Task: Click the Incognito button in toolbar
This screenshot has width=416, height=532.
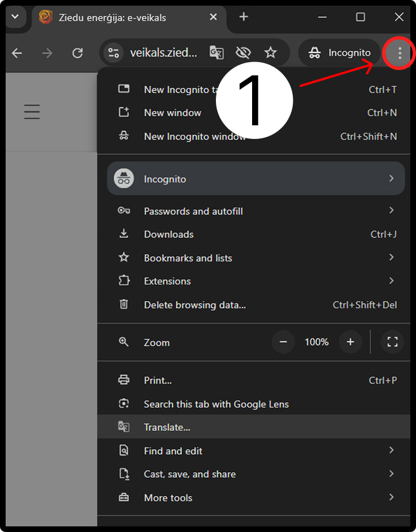Action: point(340,53)
